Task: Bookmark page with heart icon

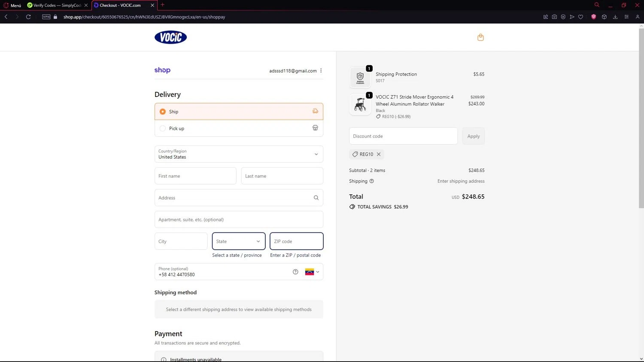Action: click(x=580, y=17)
